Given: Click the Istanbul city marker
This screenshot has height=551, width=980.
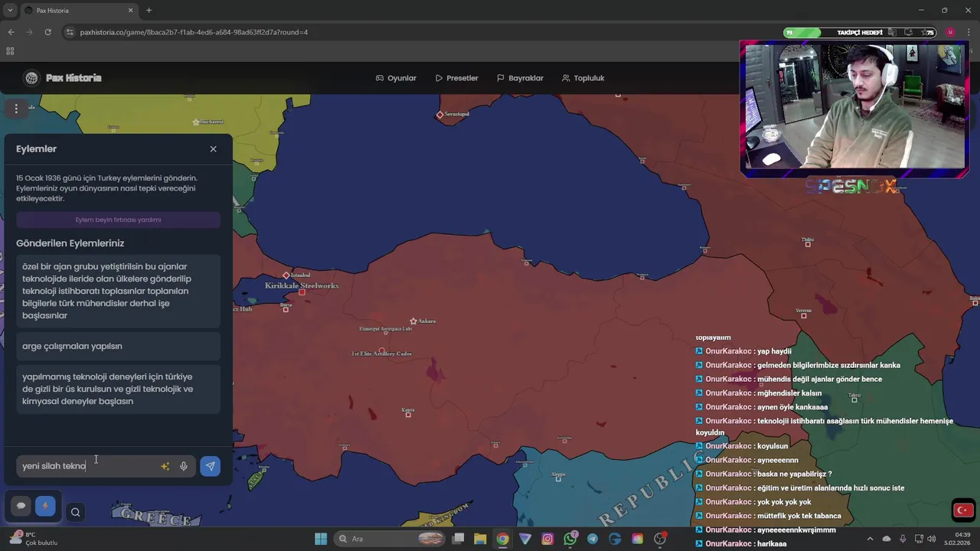Looking at the screenshot, I should click(x=286, y=275).
